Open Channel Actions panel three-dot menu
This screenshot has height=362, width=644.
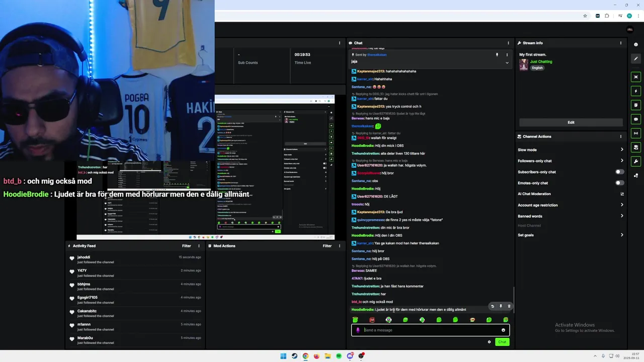[x=621, y=136]
